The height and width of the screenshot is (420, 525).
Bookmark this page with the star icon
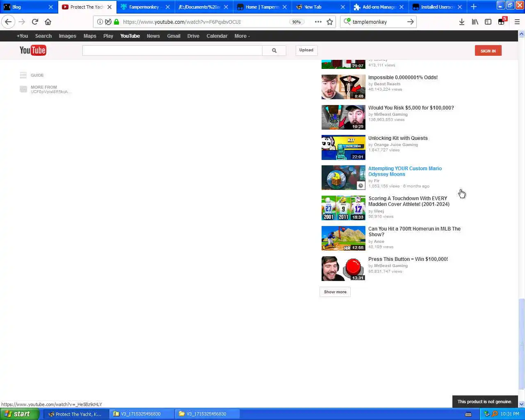pyautogui.click(x=330, y=22)
